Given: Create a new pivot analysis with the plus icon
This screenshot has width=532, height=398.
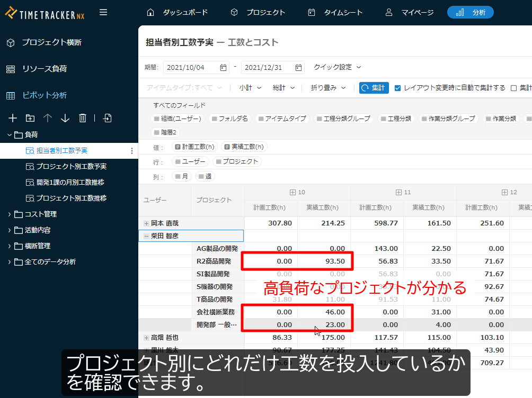Looking at the screenshot, I should pos(12,118).
